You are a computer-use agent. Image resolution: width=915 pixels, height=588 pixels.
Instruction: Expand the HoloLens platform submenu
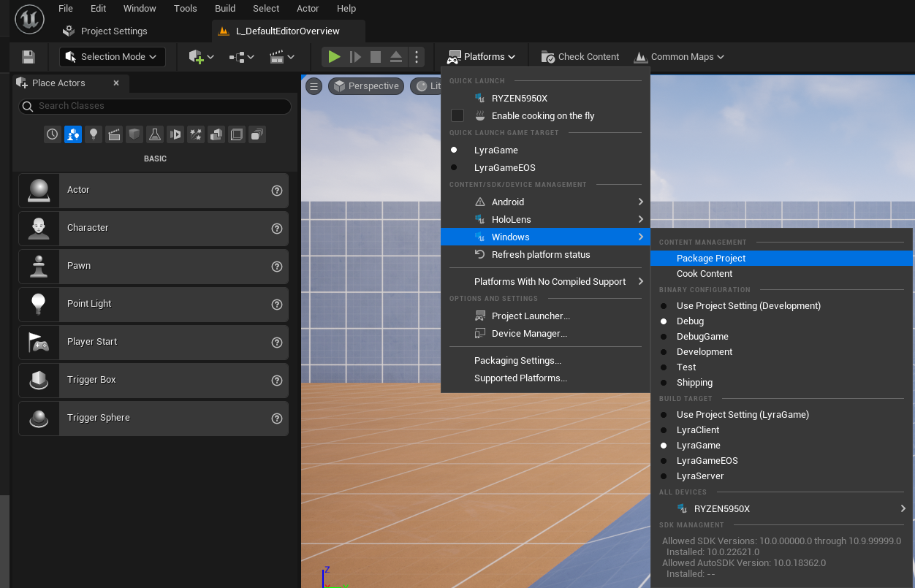tap(545, 219)
